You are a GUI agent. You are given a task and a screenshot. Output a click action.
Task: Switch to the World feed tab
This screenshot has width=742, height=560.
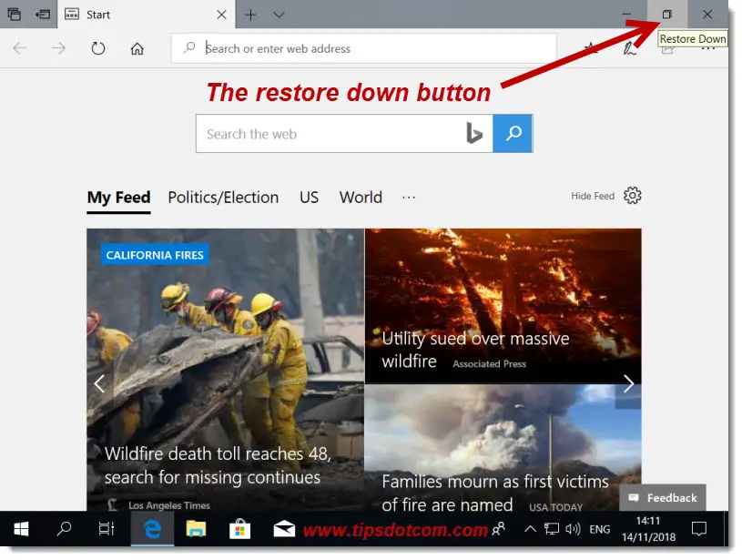[361, 198]
